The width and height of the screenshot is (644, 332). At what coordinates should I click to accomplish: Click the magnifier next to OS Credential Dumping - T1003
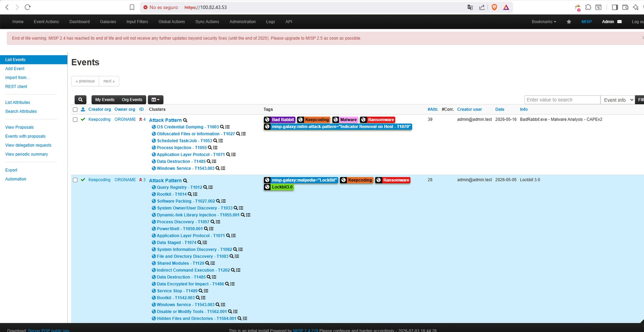click(222, 127)
